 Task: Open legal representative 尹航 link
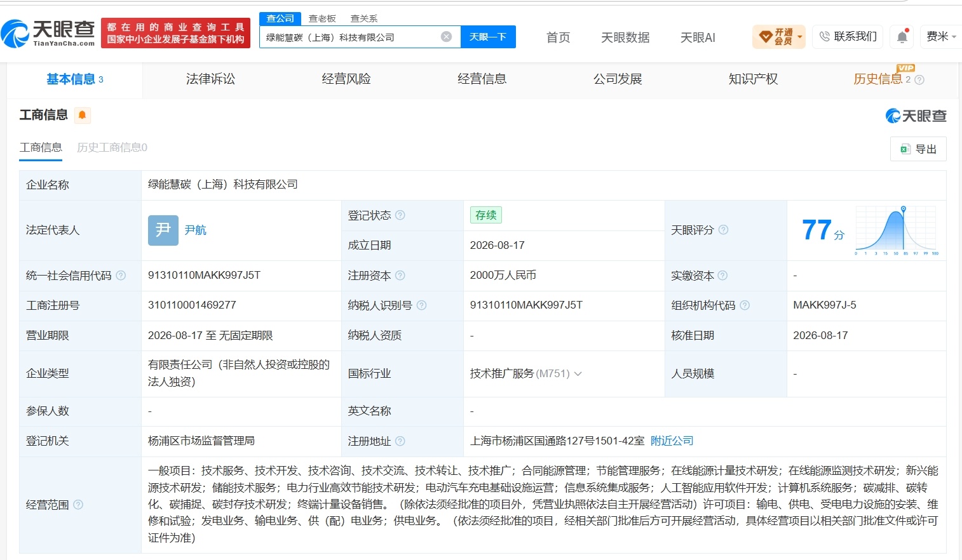click(x=196, y=230)
